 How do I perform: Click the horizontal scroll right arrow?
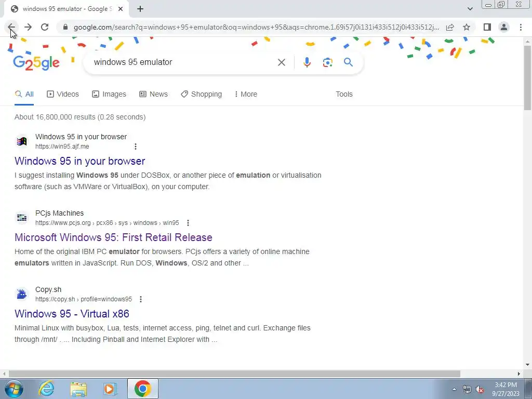(x=519, y=374)
